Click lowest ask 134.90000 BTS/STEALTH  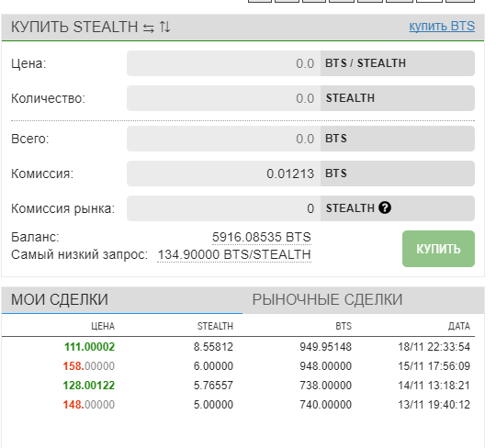click(x=234, y=254)
